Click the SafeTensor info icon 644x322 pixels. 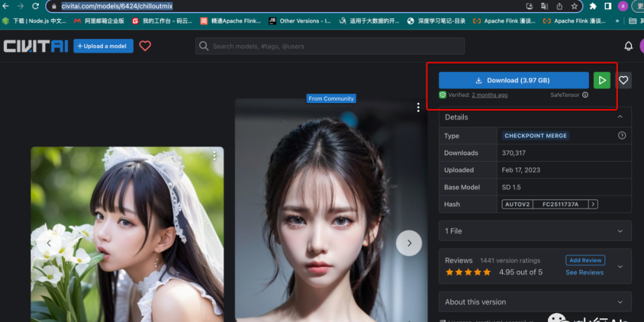pos(586,95)
